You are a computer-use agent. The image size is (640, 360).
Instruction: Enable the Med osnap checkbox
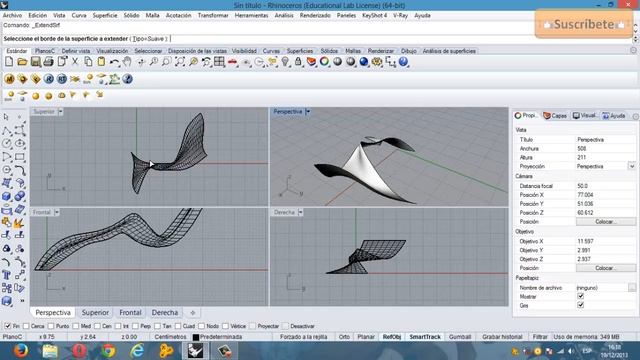click(x=76, y=326)
